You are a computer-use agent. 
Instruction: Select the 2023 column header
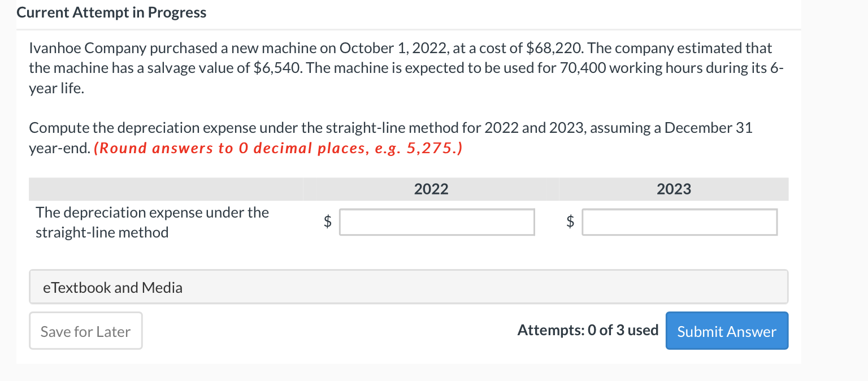[673, 189]
